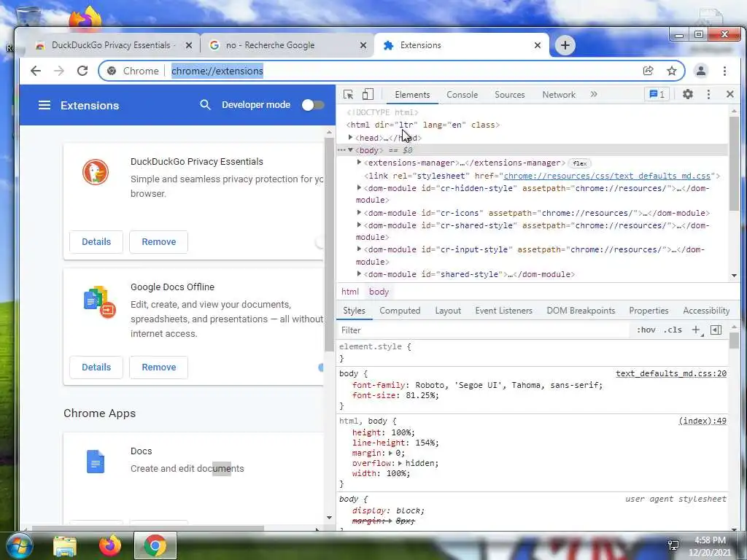Viewport: 747px width, 560px height.
Task: Expand dom-module cr-hidden-style node
Action: [x=359, y=188]
